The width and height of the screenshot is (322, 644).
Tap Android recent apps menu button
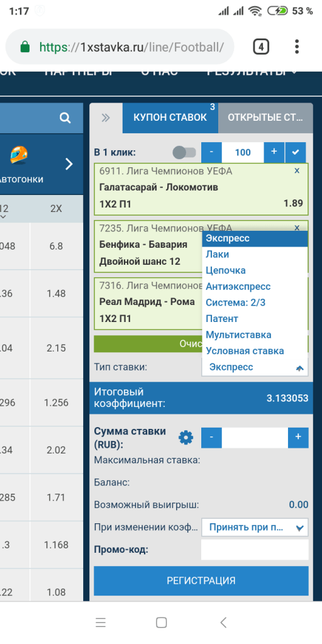101,623
